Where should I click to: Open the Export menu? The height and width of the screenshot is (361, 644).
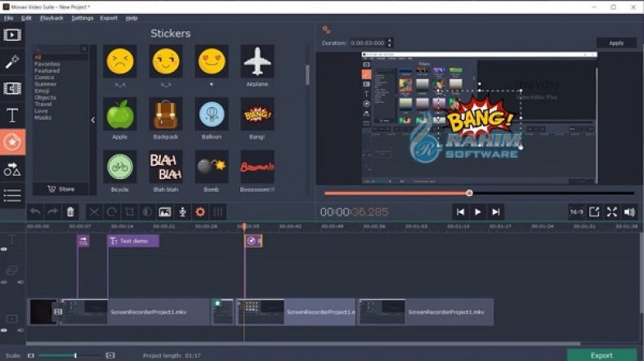[109, 18]
